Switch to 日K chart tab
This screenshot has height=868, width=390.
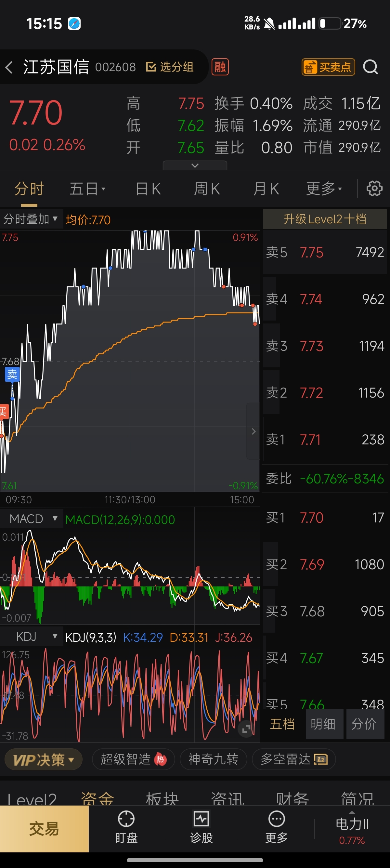coord(148,189)
